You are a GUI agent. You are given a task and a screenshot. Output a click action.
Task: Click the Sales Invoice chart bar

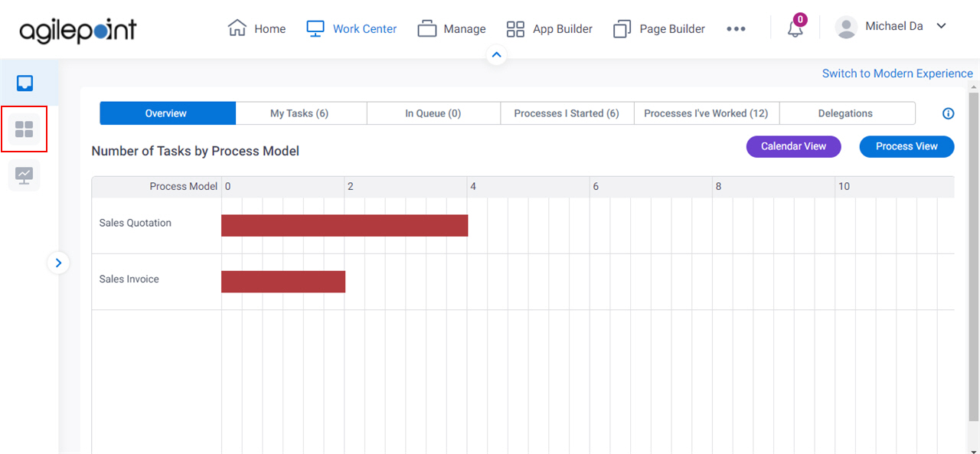pyautogui.click(x=283, y=281)
